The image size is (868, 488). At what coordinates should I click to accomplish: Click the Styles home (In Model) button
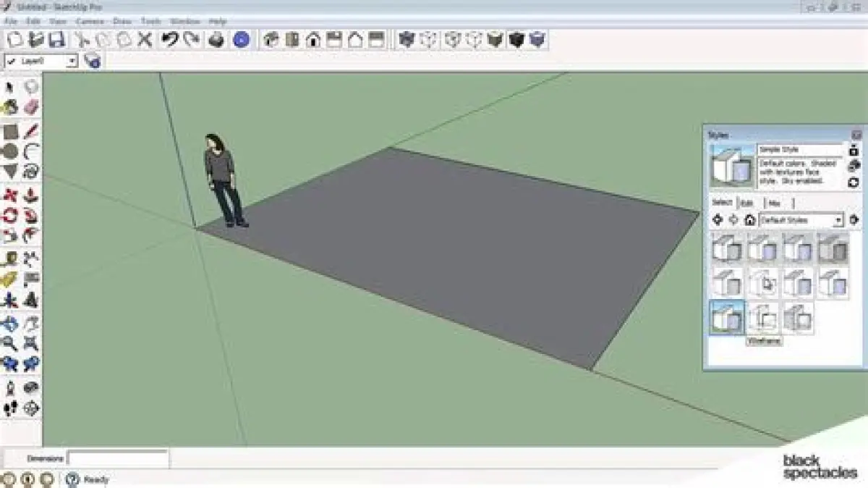tap(749, 220)
